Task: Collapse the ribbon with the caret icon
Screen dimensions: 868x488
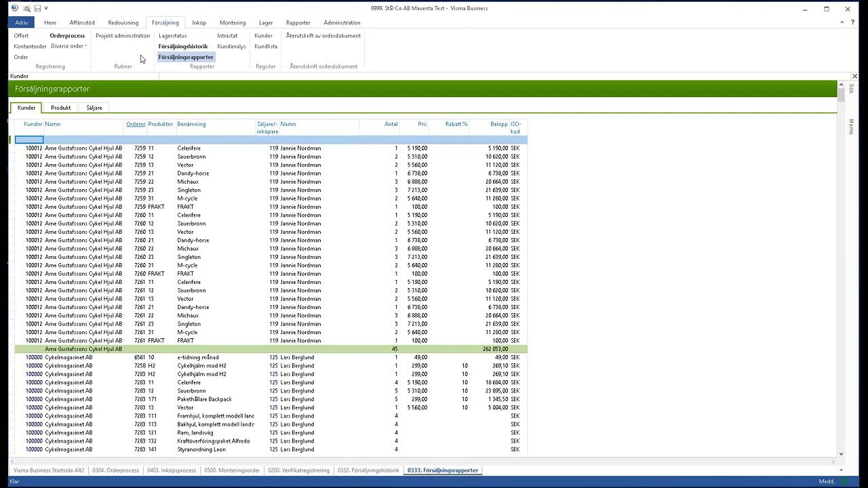Action: pos(842,22)
